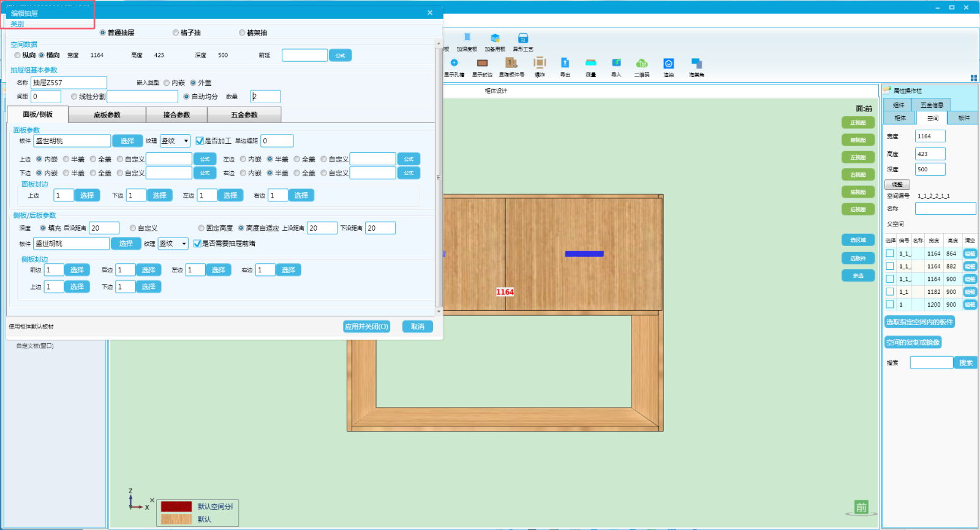This screenshot has height=530, width=980.
Task: Click the 渲染 render icon
Action: point(668,63)
